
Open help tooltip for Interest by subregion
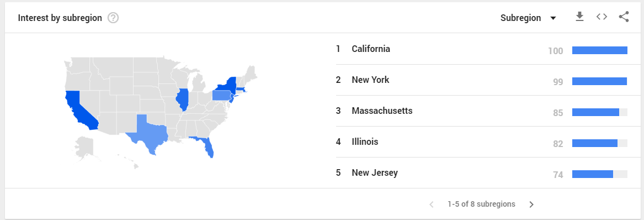113,18
